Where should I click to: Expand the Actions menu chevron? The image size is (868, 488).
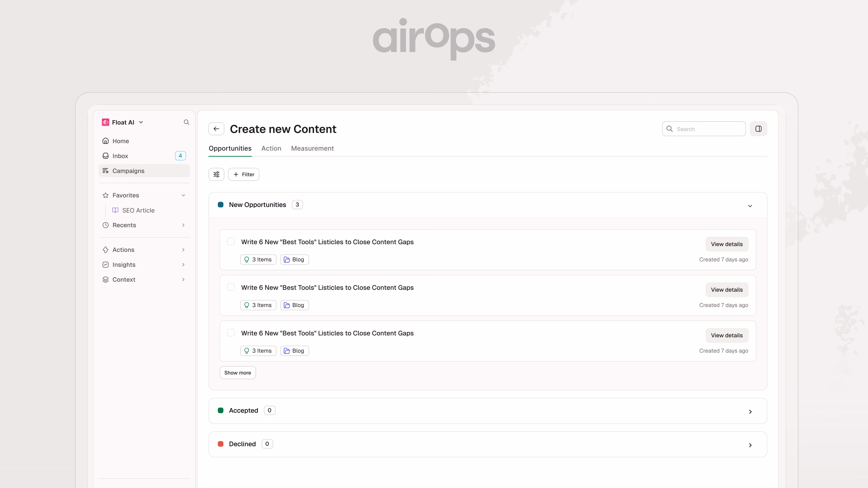coord(183,250)
